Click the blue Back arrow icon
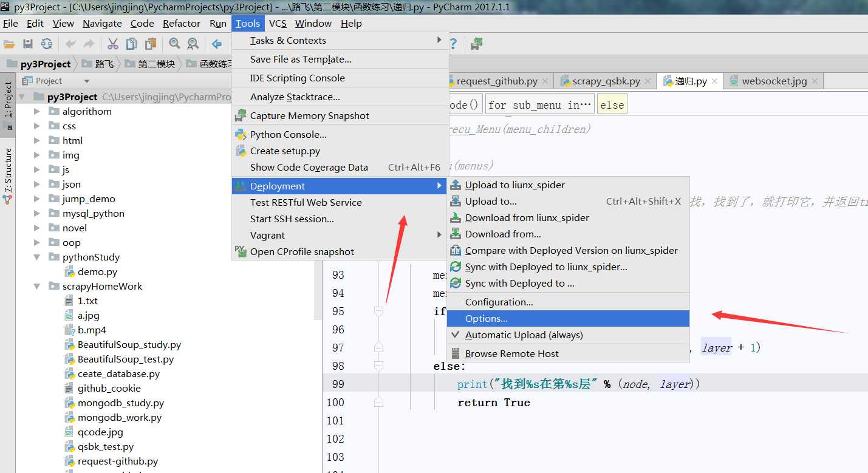The width and height of the screenshot is (868, 473). [x=217, y=44]
